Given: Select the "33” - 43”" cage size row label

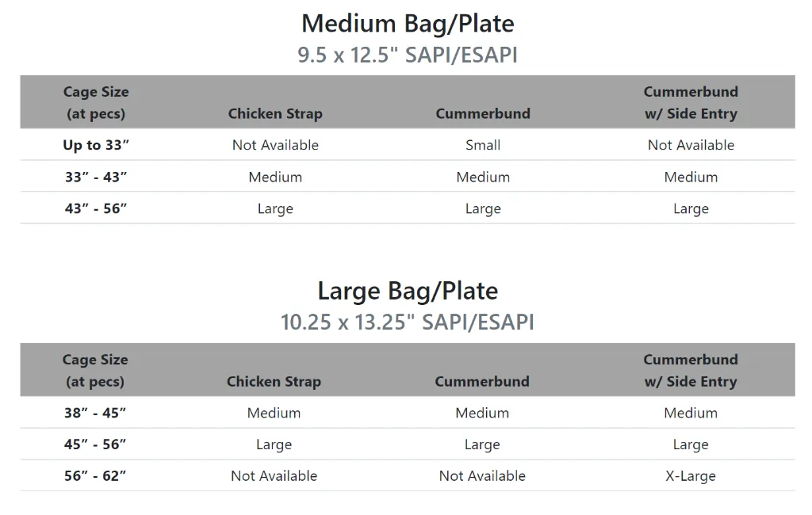Looking at the screenshot, I should [96, 177].
